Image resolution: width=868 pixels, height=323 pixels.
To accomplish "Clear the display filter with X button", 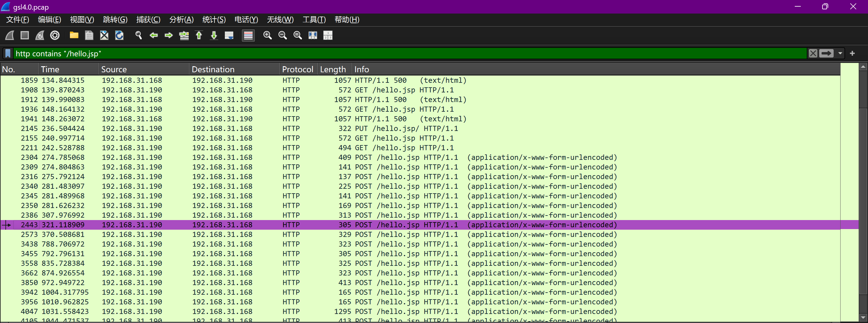I will pyautogui.click(x=813, y=54).
